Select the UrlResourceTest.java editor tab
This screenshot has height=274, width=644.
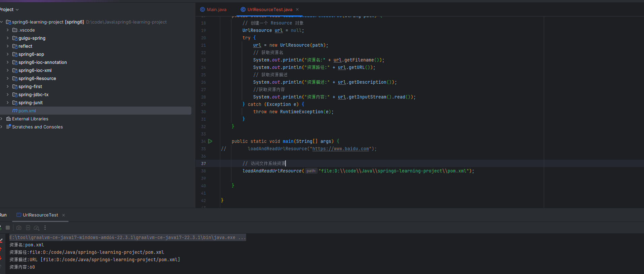(270, 9)
